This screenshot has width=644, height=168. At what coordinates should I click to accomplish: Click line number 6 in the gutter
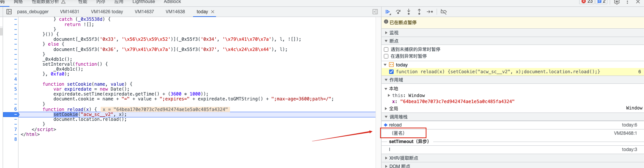pyautogui.click(x=15, y=109)
